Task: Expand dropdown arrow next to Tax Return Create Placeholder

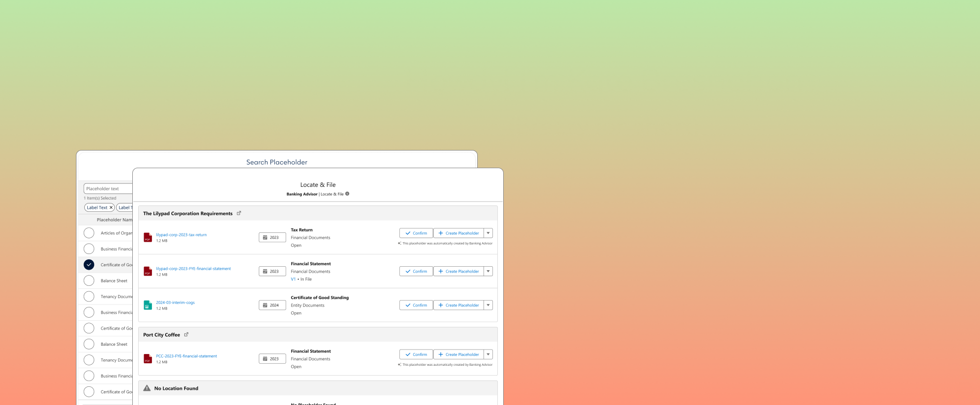Action: (488, 233)
